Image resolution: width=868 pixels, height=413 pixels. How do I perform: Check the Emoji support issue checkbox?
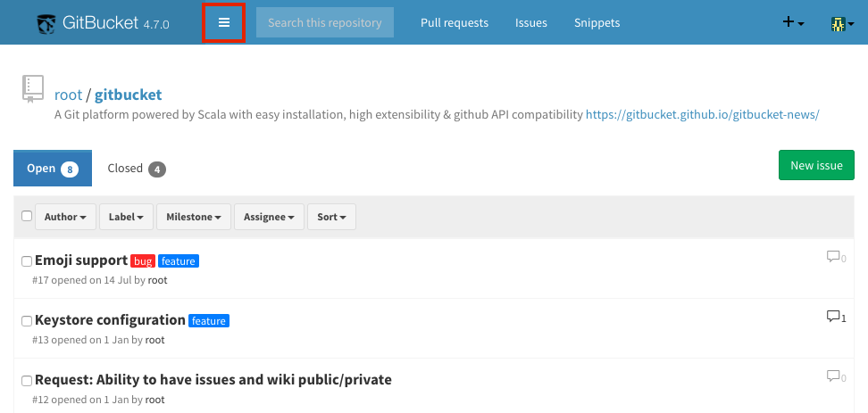[x=27, y=261]
